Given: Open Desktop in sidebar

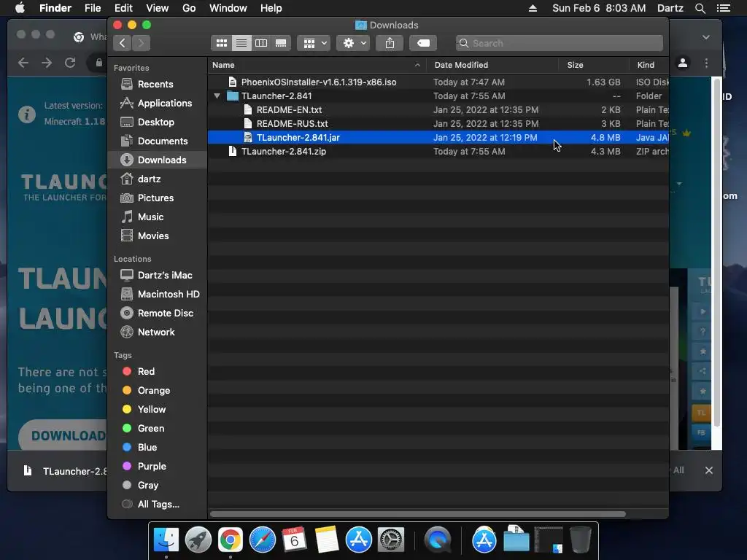Looking at the screenshot, I should pos(158,122).
